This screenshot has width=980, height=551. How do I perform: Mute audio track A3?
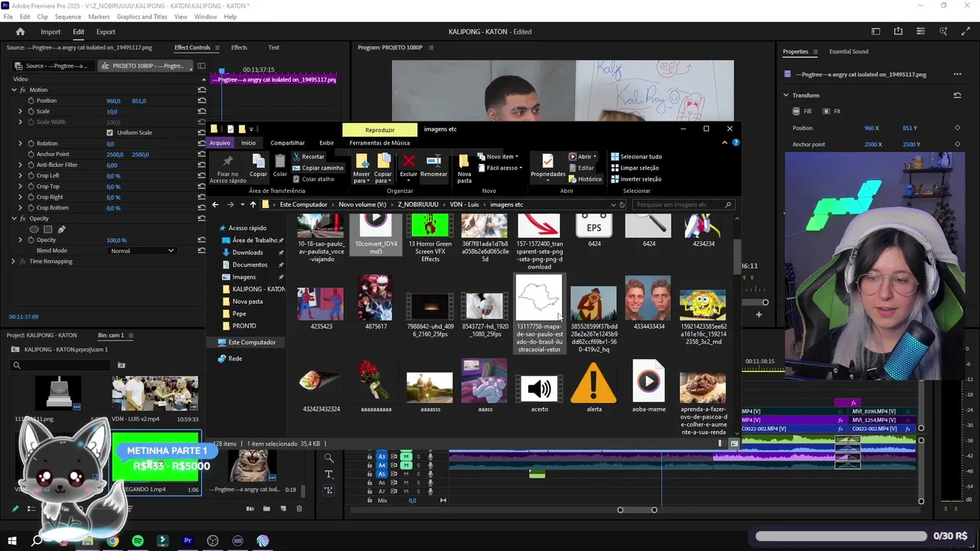407,457
